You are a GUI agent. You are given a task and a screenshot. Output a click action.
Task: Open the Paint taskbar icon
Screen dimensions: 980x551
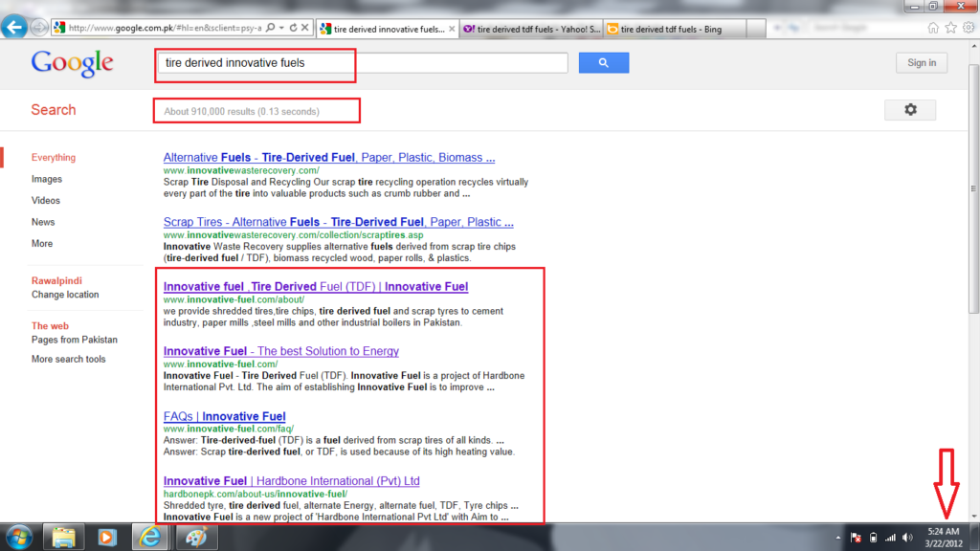196,538
